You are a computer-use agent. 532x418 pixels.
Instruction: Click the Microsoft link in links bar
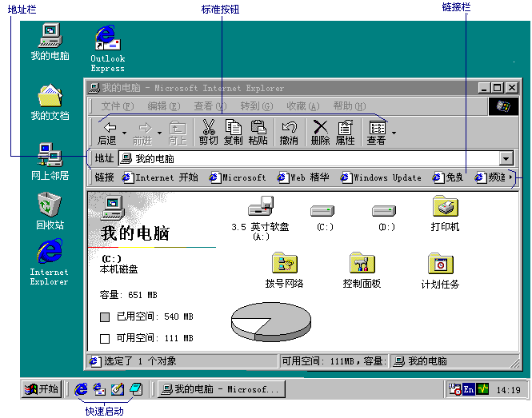[238, 177]
